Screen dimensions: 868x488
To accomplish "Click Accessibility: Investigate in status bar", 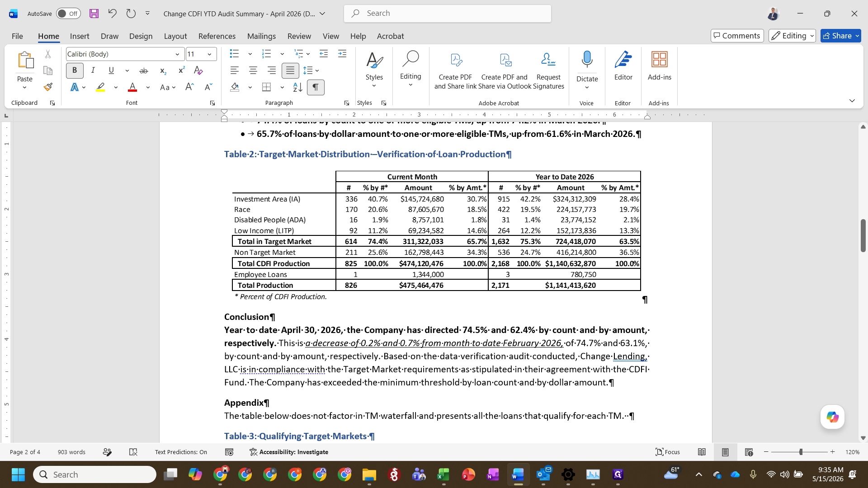I will pyautogui.click(x=289, y=452).
